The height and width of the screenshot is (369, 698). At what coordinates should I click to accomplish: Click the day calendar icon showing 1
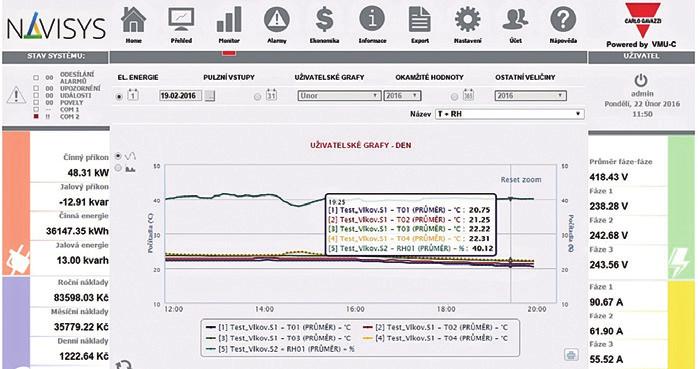click(x=134, y=95)
